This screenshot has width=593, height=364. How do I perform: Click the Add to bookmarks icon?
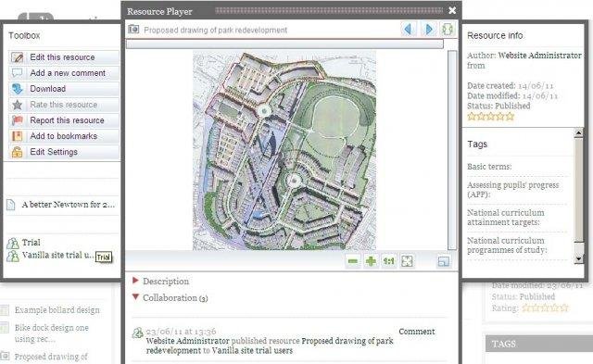(x=18, y=136)
